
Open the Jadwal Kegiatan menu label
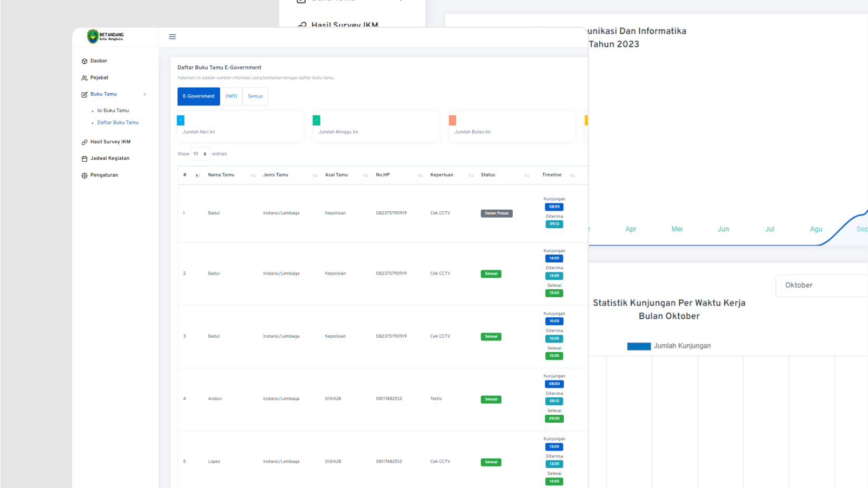[x=110, y=159]
